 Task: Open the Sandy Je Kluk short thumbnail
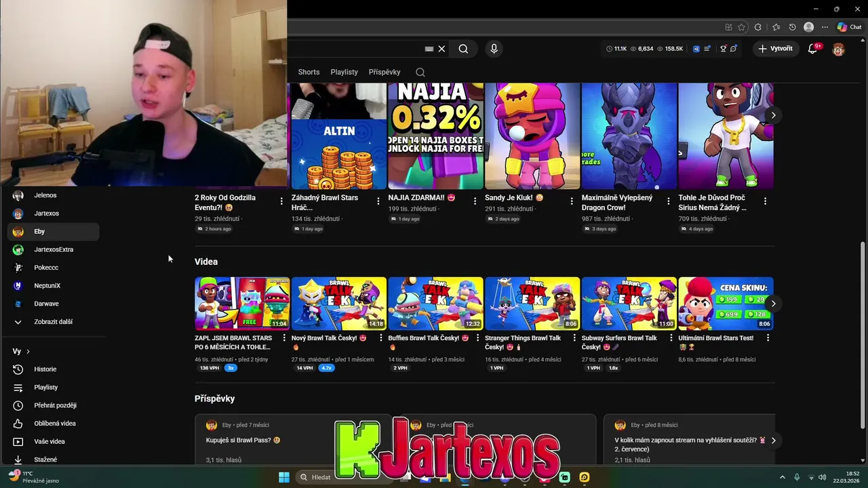532,136
